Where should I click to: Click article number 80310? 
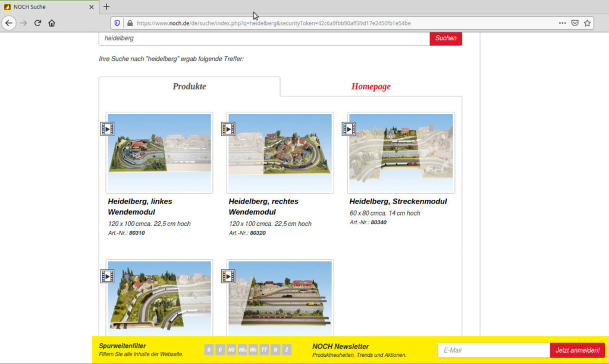(137, 233)
